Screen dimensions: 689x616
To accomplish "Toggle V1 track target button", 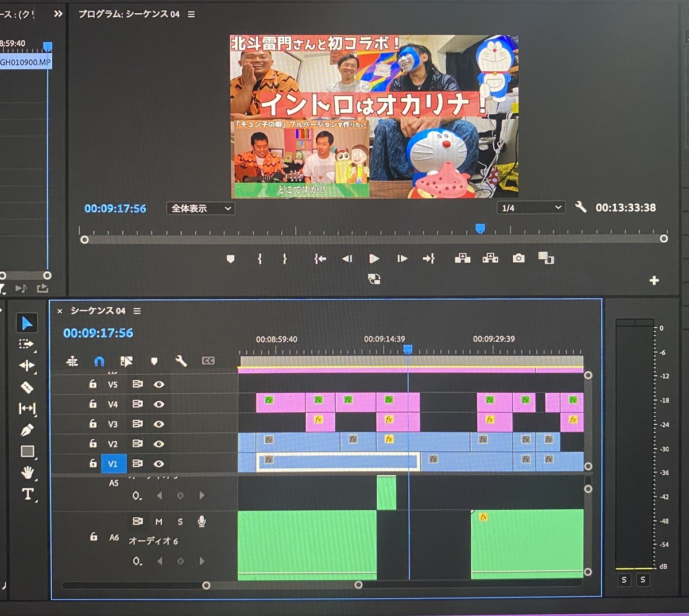I will (113, 463).
